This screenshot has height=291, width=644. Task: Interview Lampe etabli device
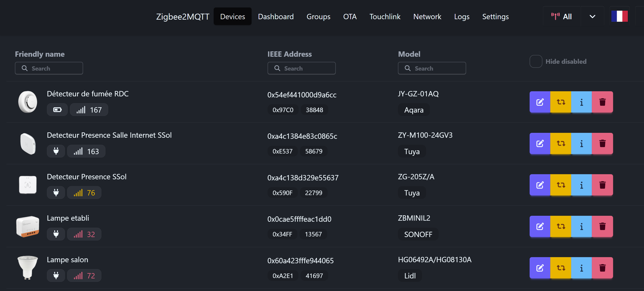pos(581,226)
